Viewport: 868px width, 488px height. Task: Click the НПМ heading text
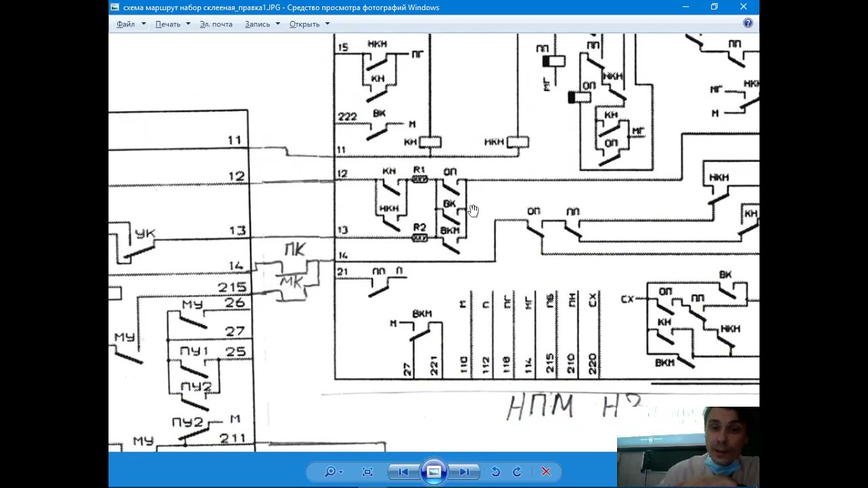point(540,407)
